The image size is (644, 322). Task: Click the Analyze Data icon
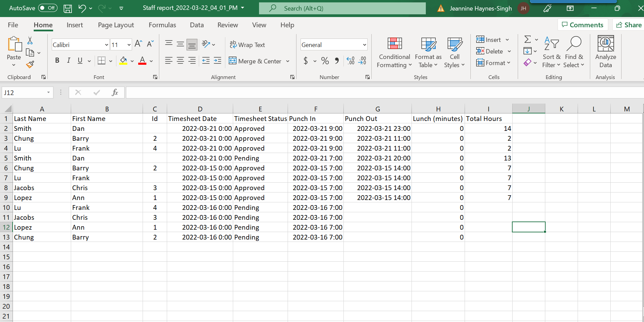pyautogui.click(x=605, y=52)
